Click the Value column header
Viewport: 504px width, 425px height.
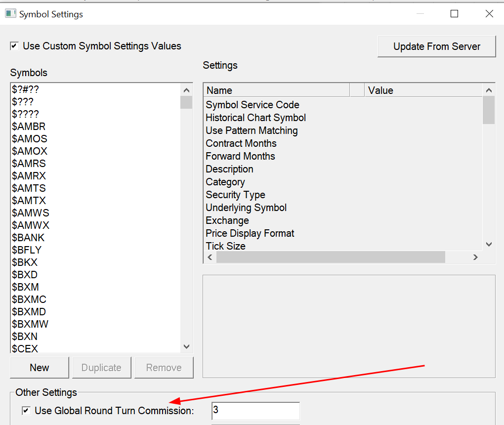point(422,90)
